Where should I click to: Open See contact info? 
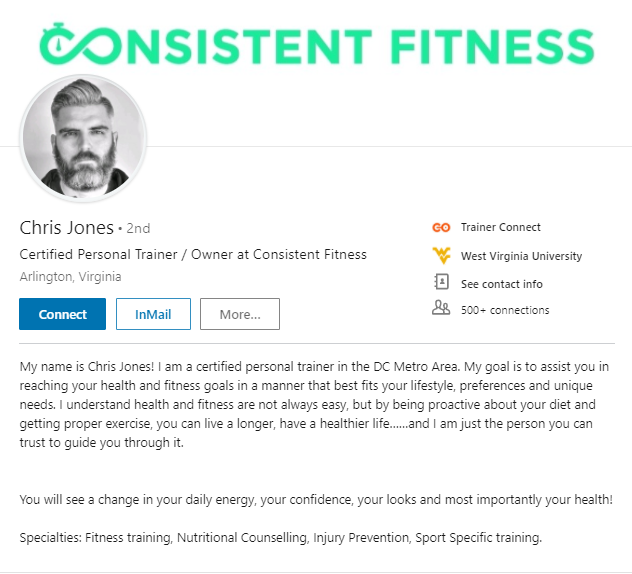coord(502,284)
